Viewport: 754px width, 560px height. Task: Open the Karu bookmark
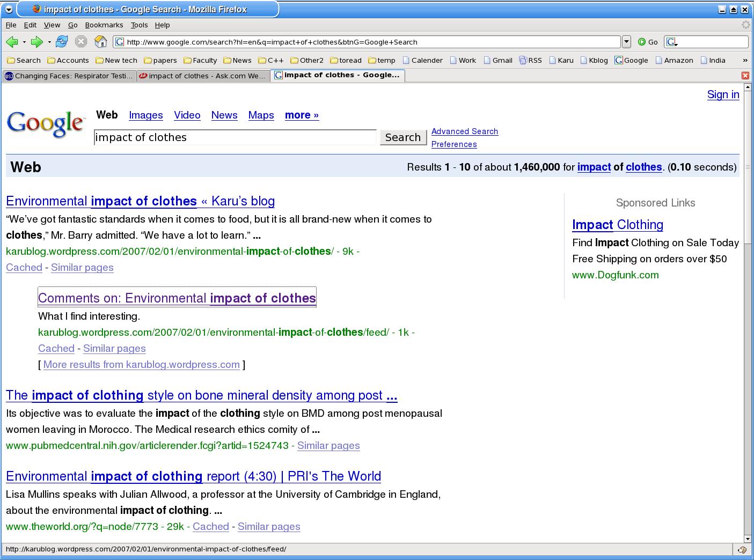point(561,60)
